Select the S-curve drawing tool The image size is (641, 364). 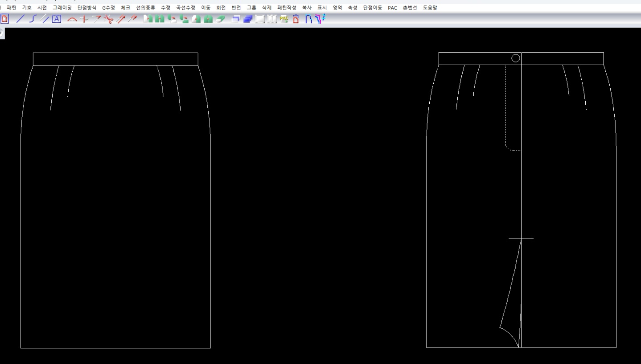tap(32, 19)
